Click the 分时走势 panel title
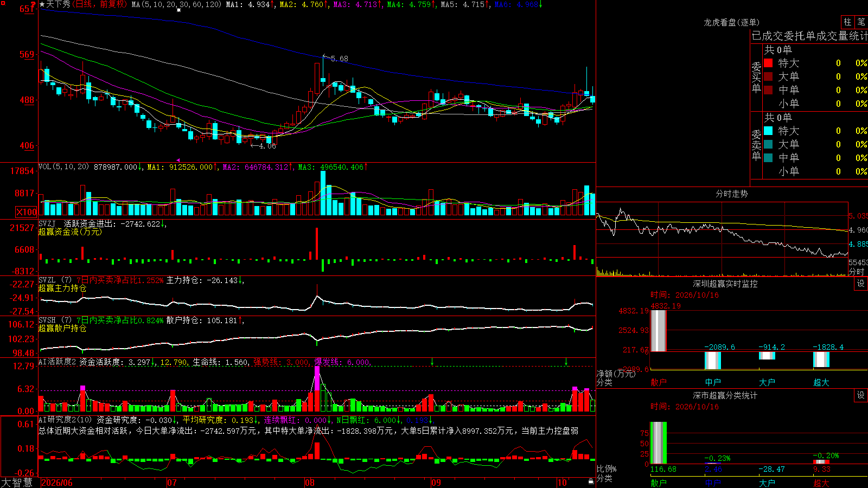The width and height of the screenshot is (868, 488). pyautogui.click(x=731, y=194)
